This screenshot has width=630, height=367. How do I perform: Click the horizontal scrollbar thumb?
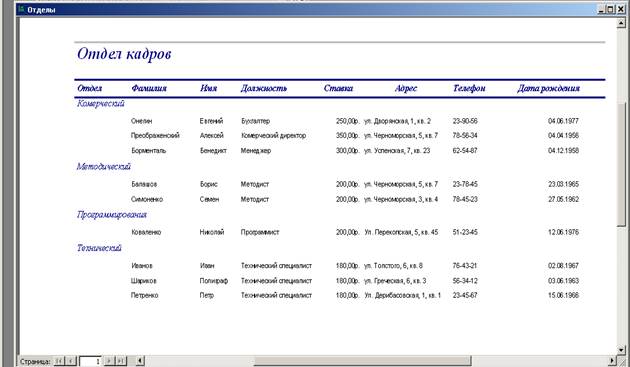362,361
